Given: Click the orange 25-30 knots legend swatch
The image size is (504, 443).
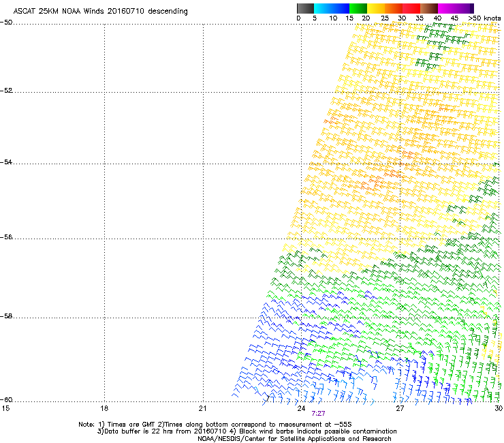Looking at the screenshot, I should tap(394, 8).
